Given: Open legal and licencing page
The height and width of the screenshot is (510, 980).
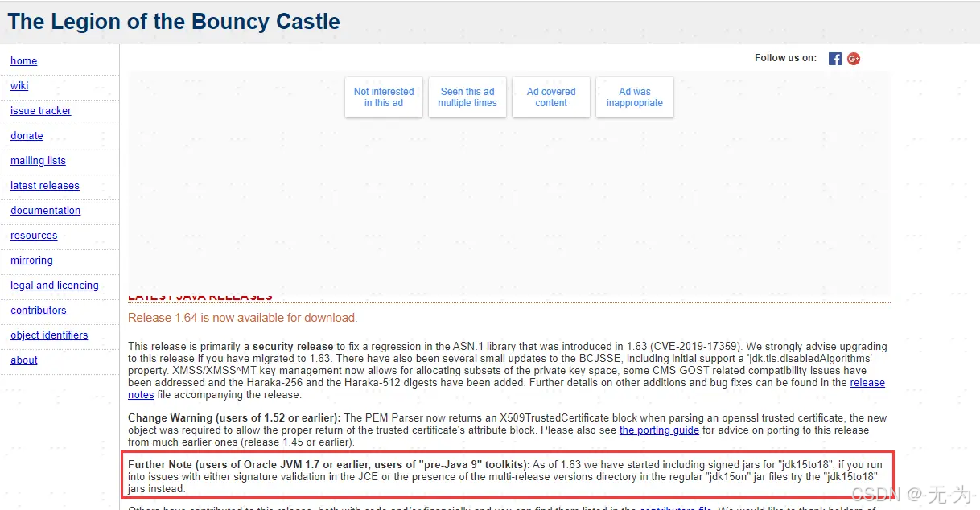Looking at the screenshot, I should point(55,286).
